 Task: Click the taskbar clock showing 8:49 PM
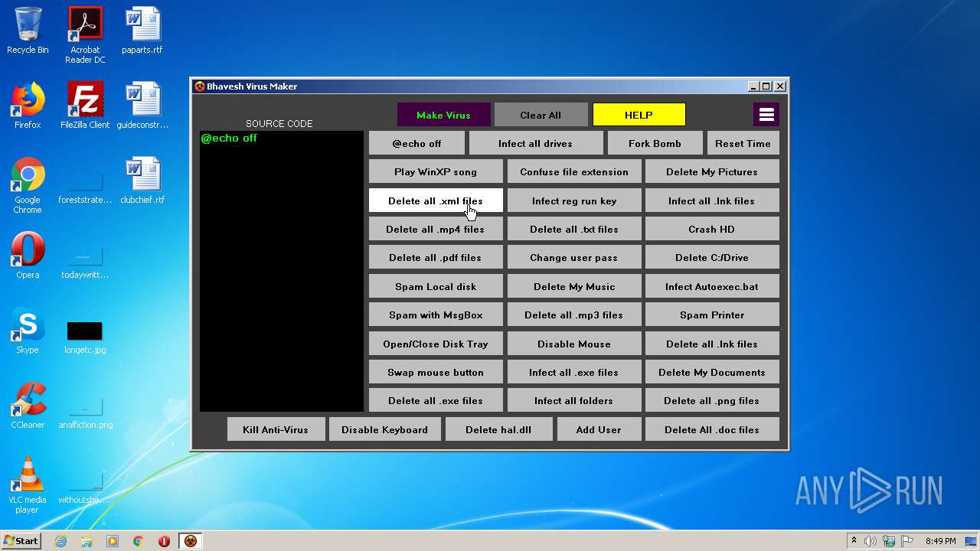pos(940,541)
